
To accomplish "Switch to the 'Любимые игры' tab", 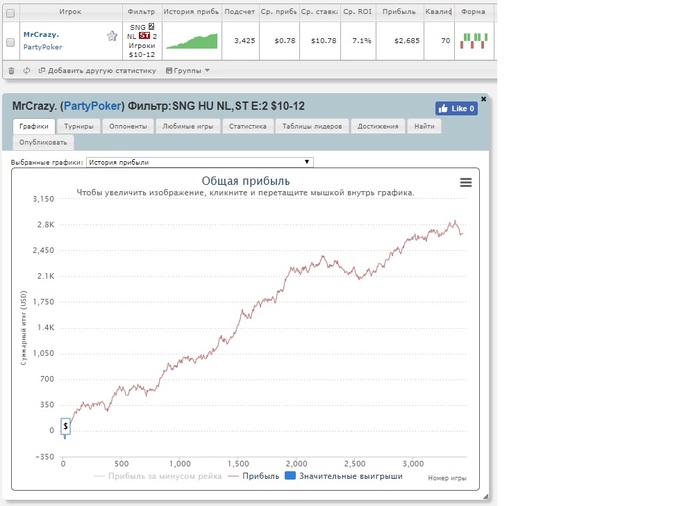I will 188,126.
